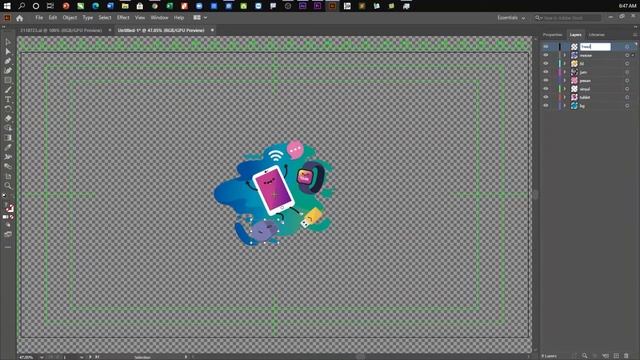The height and width of the screenshot is (360, 640).
Task: Click the Adobe Stock search field
Action: point(568,18)
